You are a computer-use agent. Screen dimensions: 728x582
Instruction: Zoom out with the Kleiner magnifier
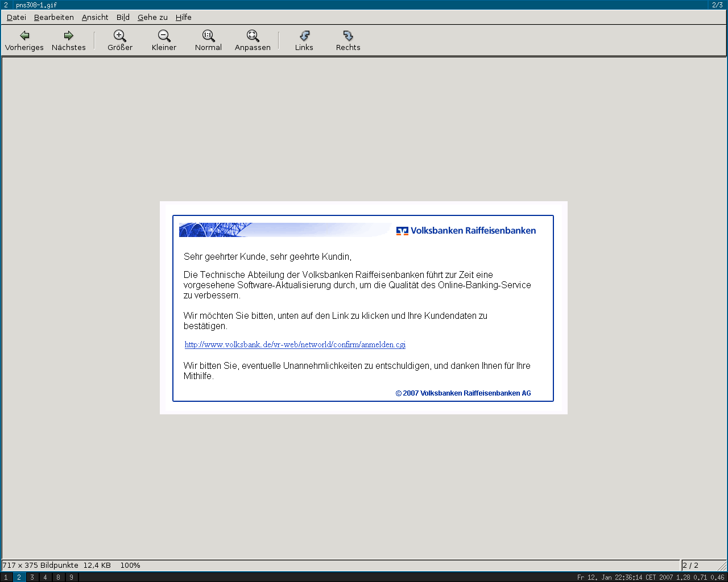click(x=164, y=41)
